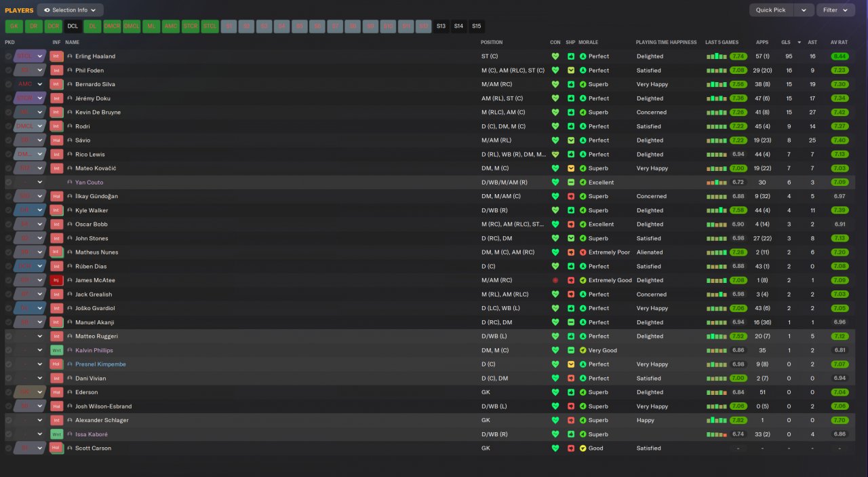
Task: Click profile icon beside Kevin De Bruyne
Action: 70,113
